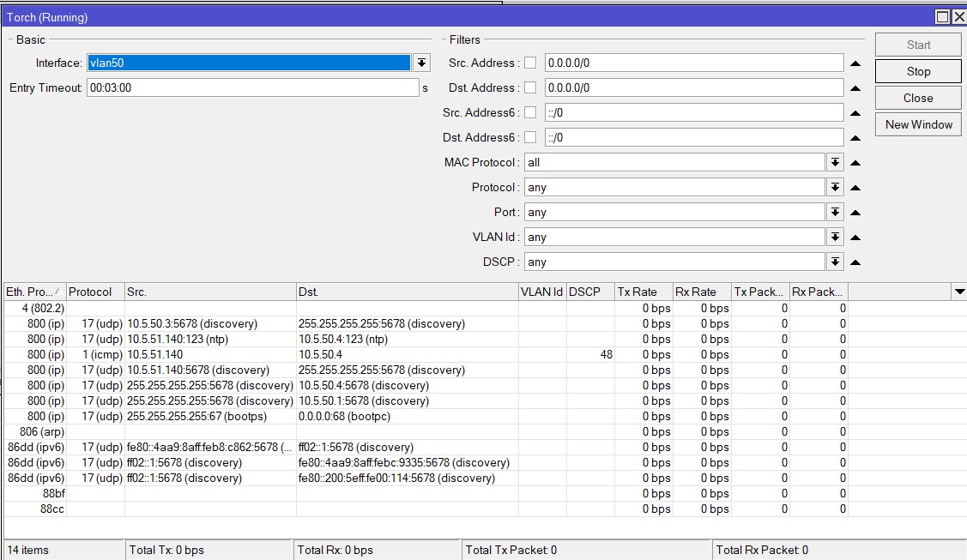
Task: Open the MAC Protocol dropdown
Action: 834,162
